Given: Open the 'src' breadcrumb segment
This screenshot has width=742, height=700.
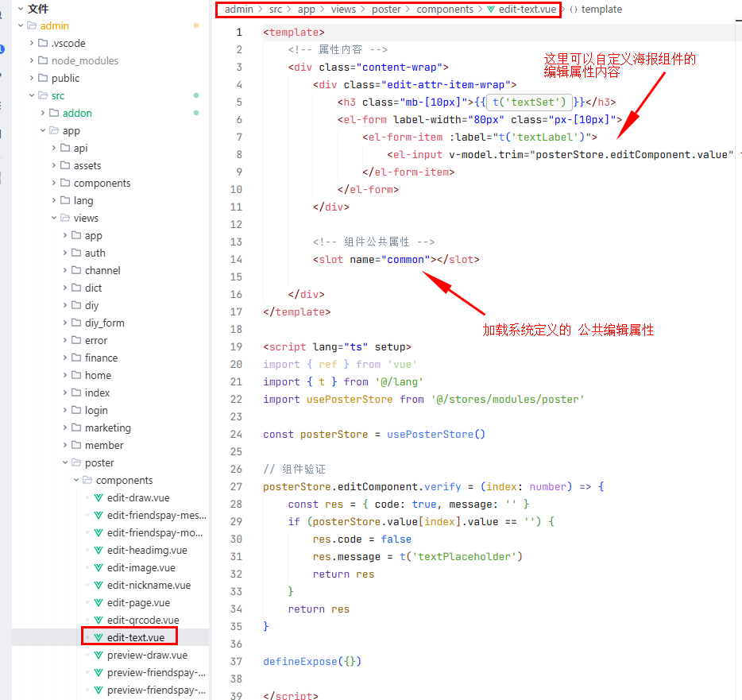Looking at the screenshot, I should tap(276, 10).
